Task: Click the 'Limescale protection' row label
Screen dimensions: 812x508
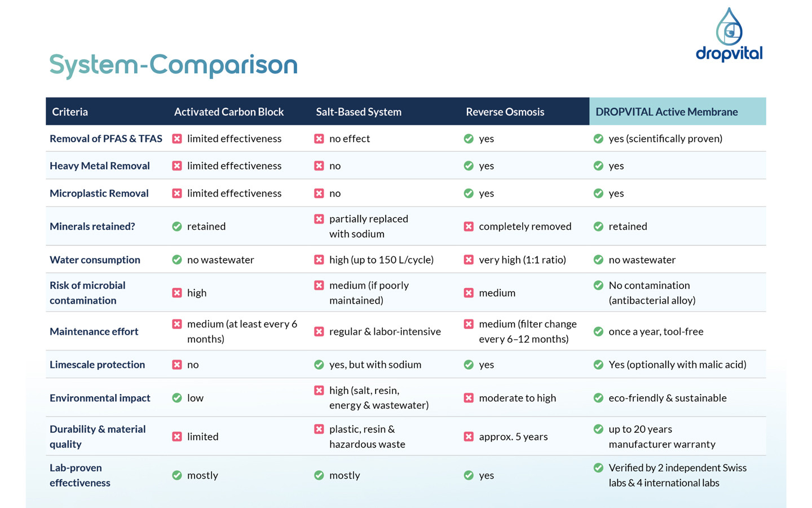Action: [97, 365]
